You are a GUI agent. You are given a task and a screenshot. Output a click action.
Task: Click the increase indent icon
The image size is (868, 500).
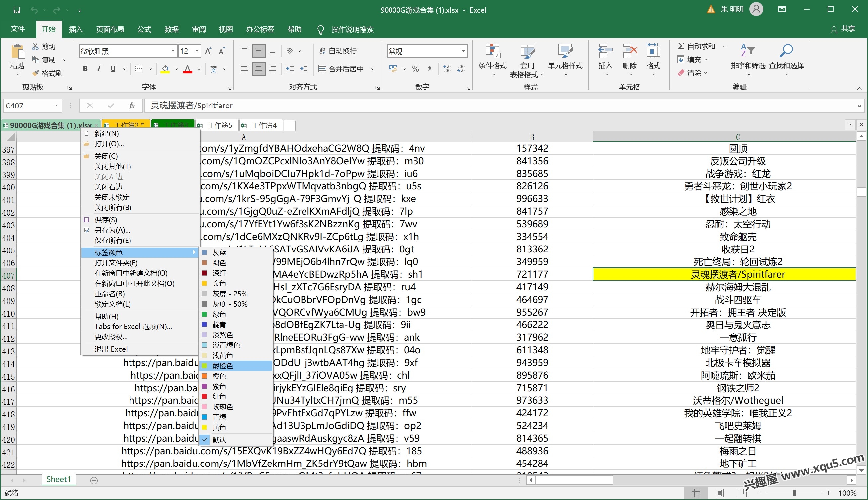(304, 69)
